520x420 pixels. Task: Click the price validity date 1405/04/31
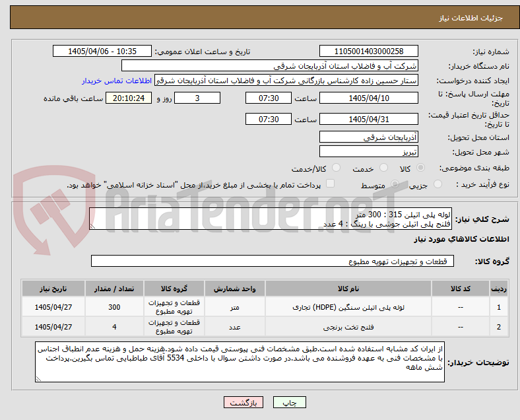pyautogui.click(x=368, y=119)
